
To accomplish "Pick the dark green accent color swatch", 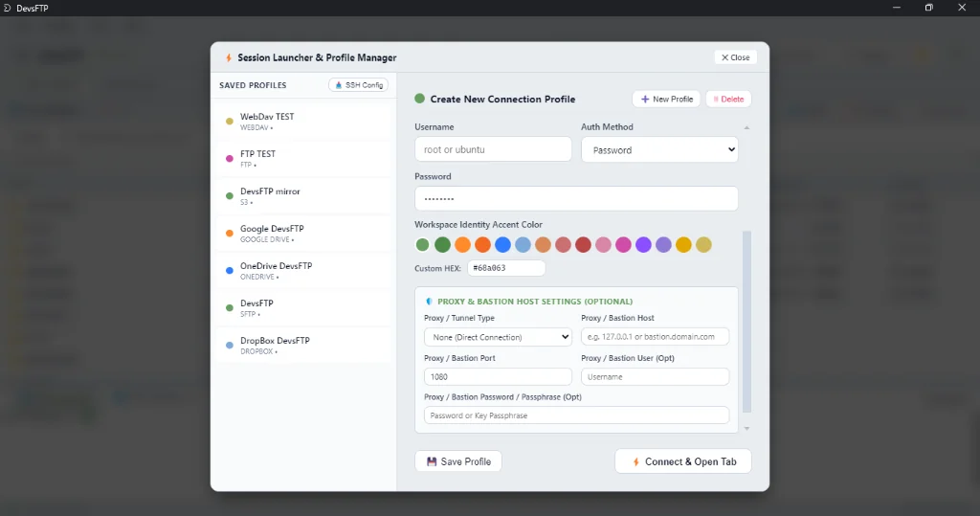I will [x=442, y=244].
